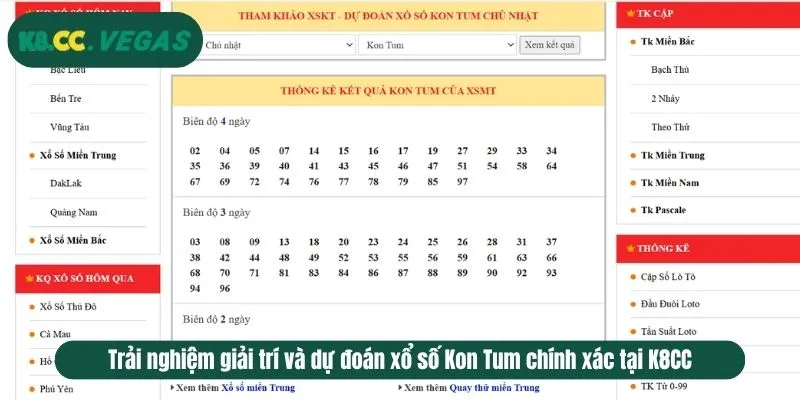The image size is (800, 400).
Task: Click the Biên độ 2 ngày heading
Action: pos(216,319)
